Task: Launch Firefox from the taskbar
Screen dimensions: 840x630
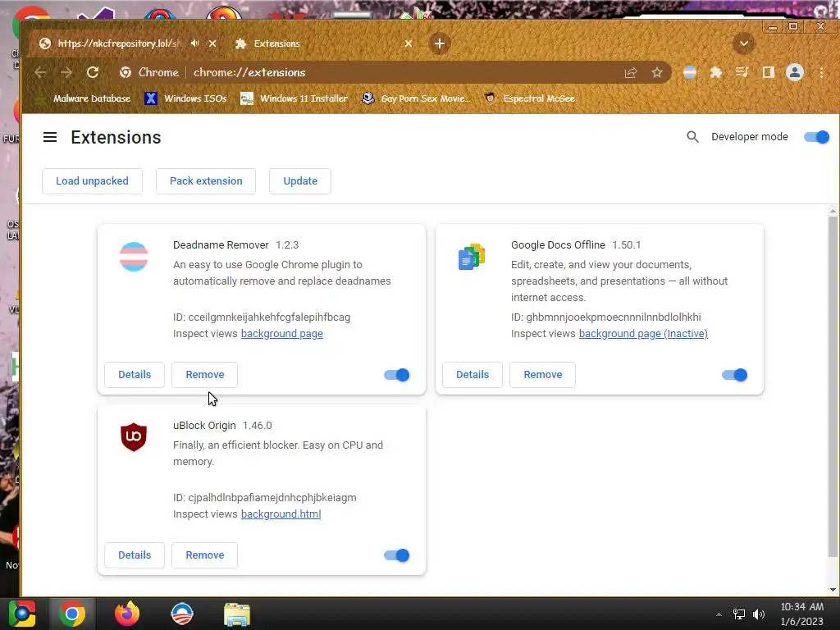Action: point(127,614)
